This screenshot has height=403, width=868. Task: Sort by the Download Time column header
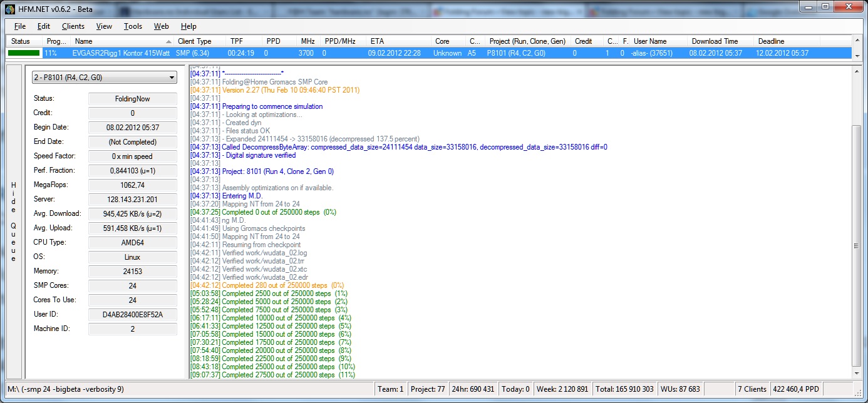(x=720, y=41)
